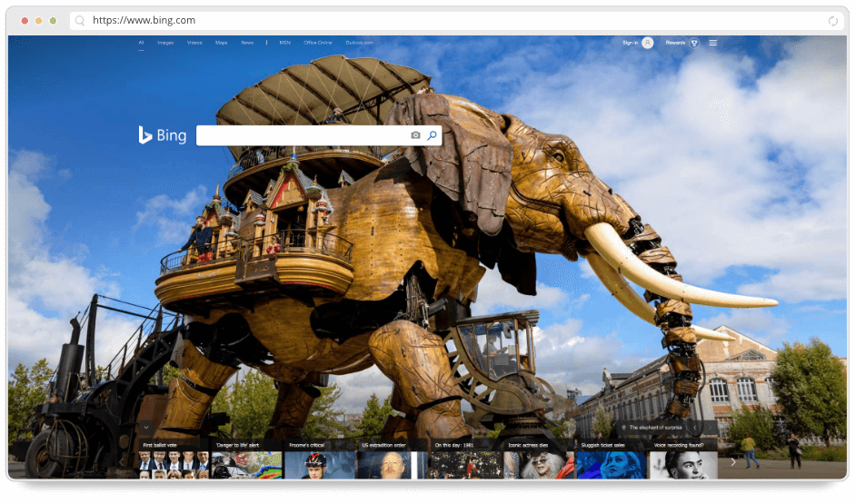
Task: Open the Rewards trophy icon
Action: [x=693, y=43]
